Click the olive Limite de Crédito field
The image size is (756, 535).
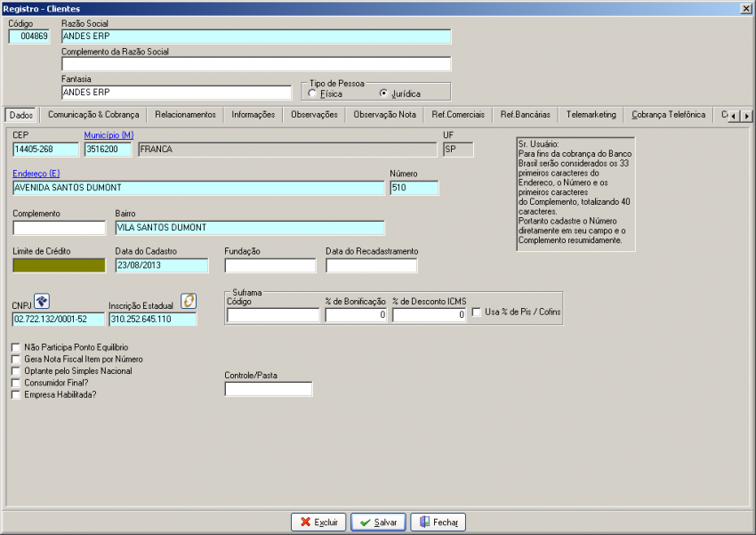tap(59, 265)
